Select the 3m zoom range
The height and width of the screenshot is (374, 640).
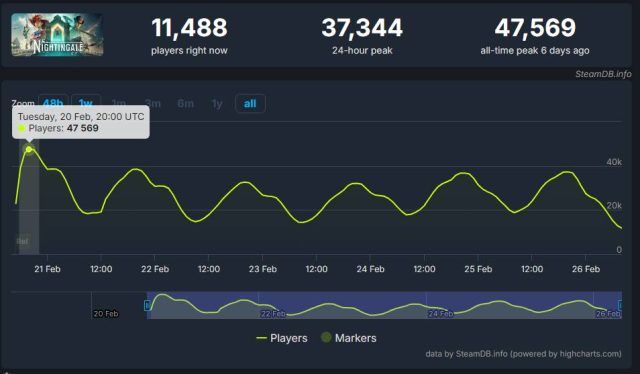click(x=153, y=104)
